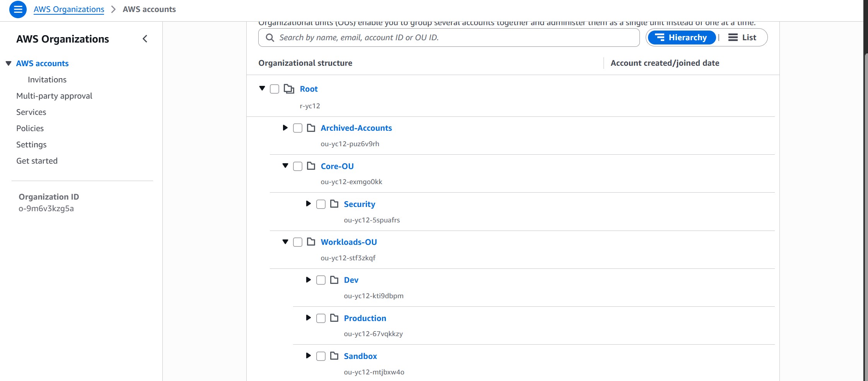Click the OU ID ou-yc12-puz6v9rh
The image size is (868, 381).
tap(350, 144)
